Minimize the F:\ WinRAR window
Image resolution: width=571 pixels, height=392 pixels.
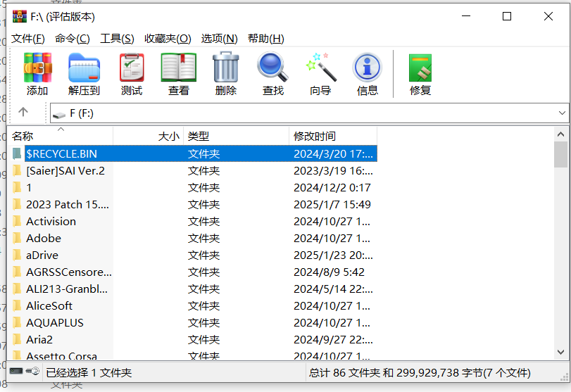click(x=466, y=16)
